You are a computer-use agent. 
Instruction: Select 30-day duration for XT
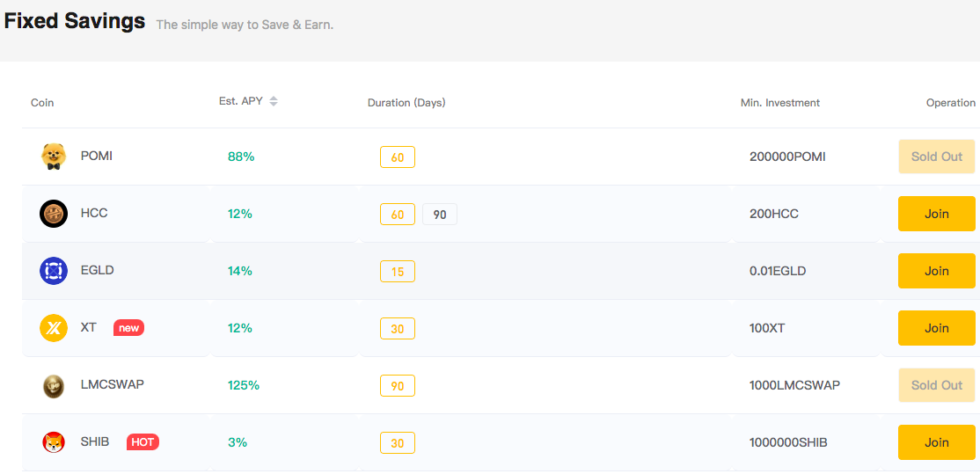[398, 329]
